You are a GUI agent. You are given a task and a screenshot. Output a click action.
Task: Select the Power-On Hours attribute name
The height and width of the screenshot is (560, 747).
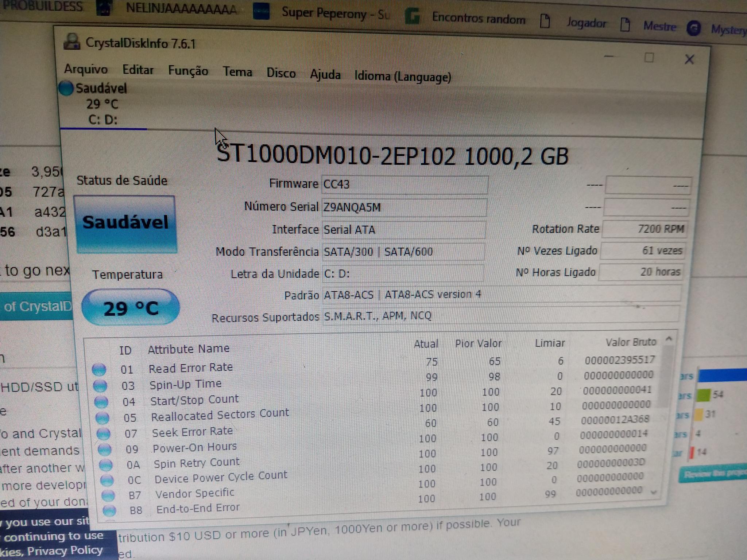(195, 447)
